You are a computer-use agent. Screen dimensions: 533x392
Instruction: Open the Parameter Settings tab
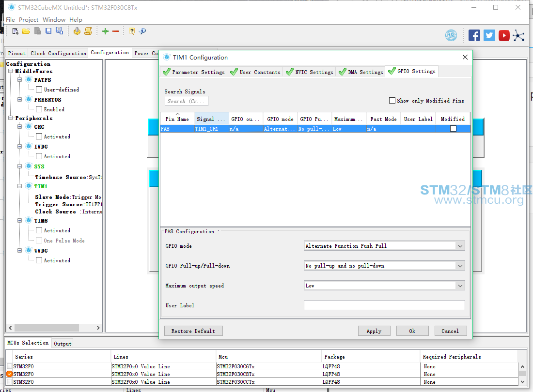click(x=194, y=72)
